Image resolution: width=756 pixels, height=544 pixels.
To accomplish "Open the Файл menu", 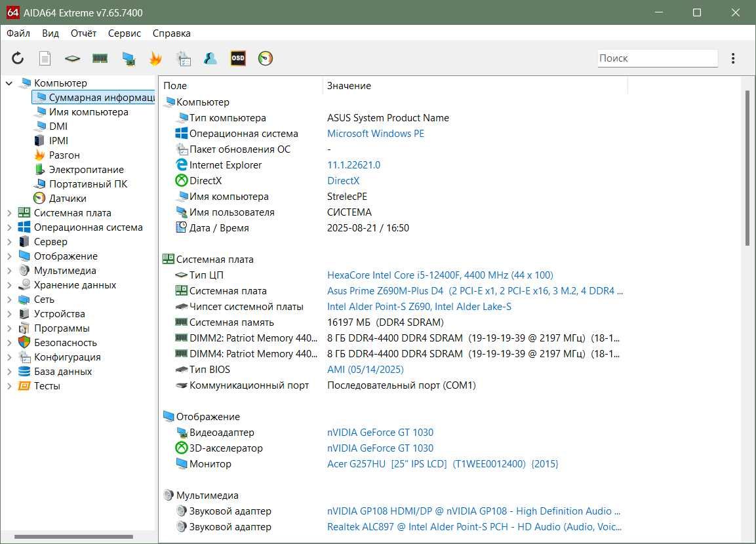I will (x=18, y=33).
